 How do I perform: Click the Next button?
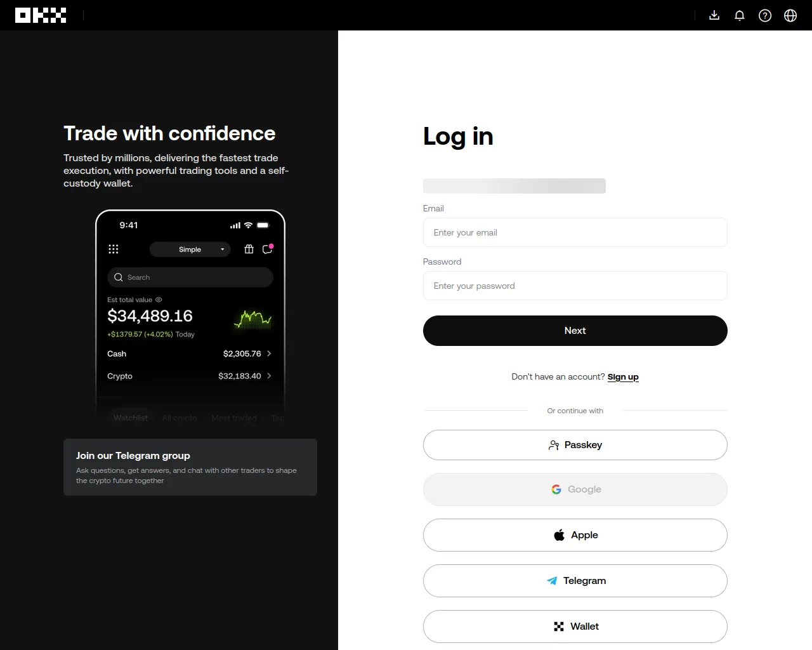coord(575,331)
